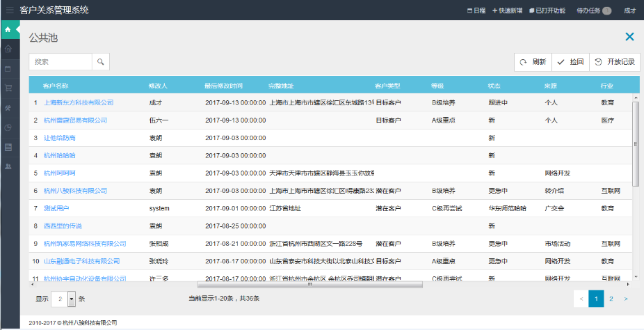Screen dimensions: 644x330
Task: Open the 成才 user menu
Action: pos(630,10)
